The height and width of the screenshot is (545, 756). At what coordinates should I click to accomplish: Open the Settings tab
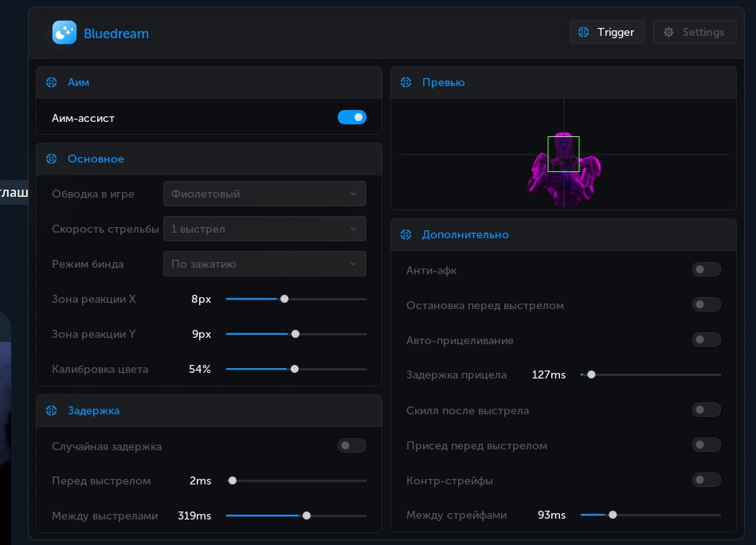[695, 32]
